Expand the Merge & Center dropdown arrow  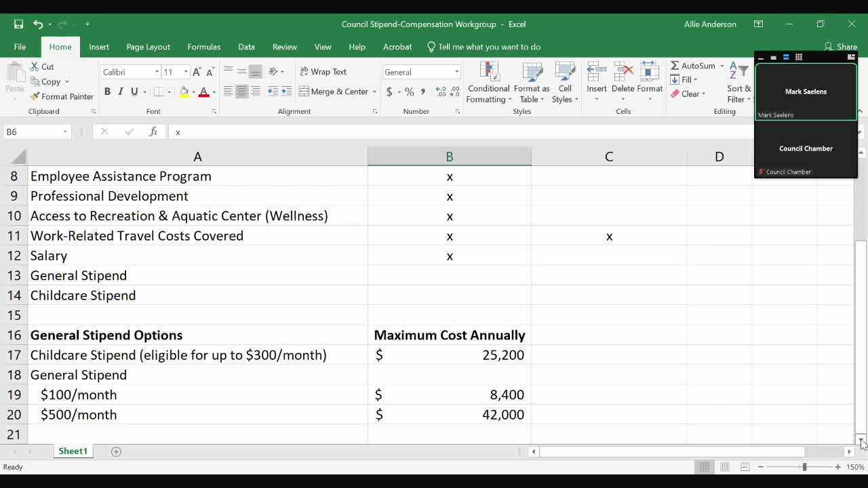click(x=374, y=91)
